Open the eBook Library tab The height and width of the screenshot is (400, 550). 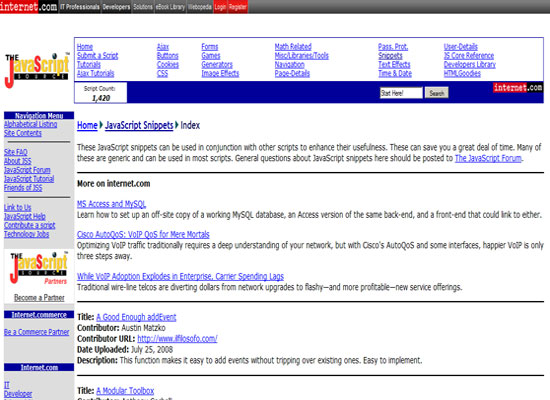click(x=170, y=7)
